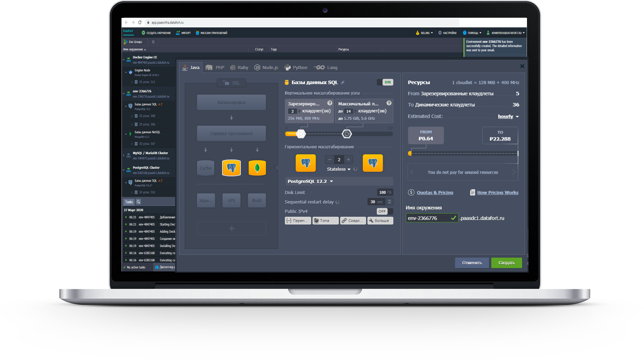Open the Stateless scaling mode dropdown
The image size is (644, 360).
[x=338, y=169]
